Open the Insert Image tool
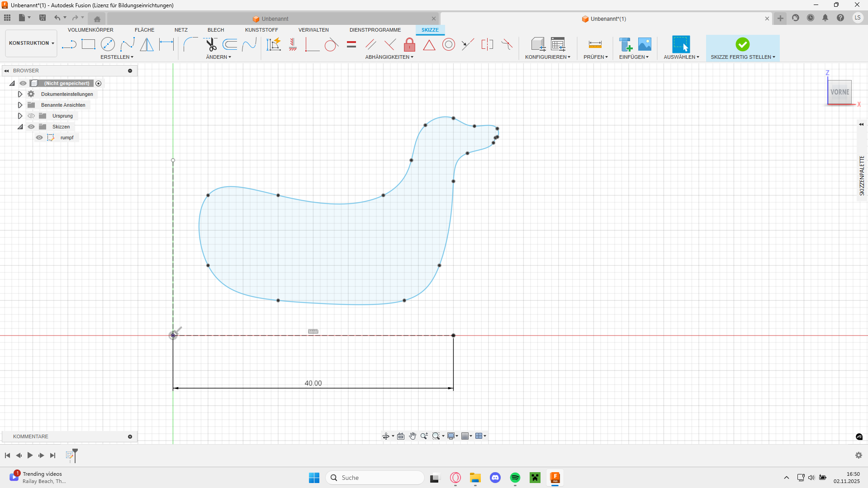The image size is (868, 488). pyautogui.click(x=645, y=44)
